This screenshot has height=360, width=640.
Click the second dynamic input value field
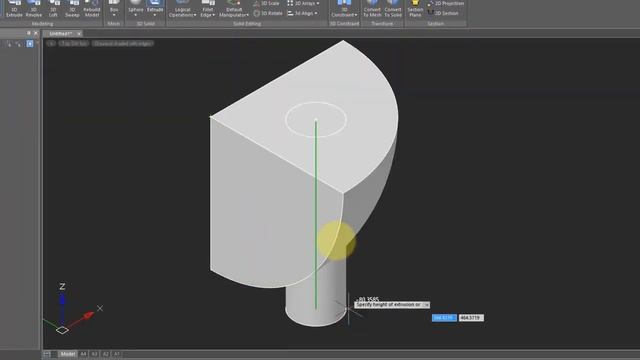click(471, 318)
